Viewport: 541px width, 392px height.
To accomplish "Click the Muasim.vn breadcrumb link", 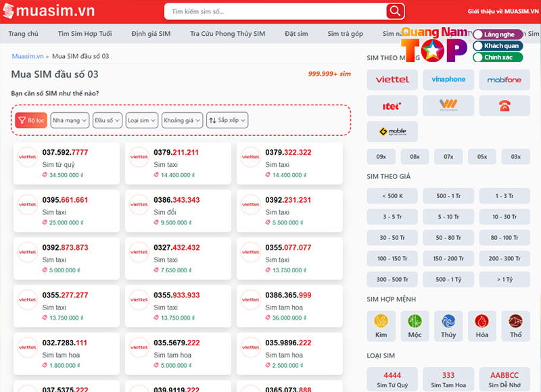I will (x=27, y=56).
